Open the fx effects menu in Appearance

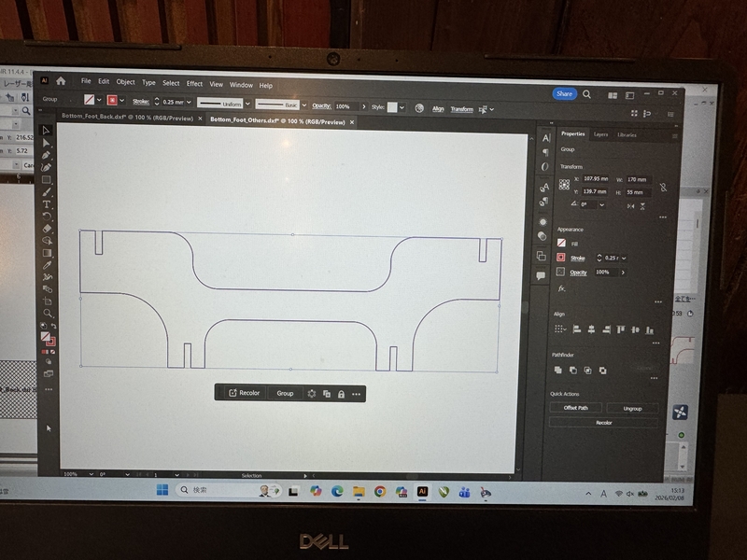pos(561,289)
